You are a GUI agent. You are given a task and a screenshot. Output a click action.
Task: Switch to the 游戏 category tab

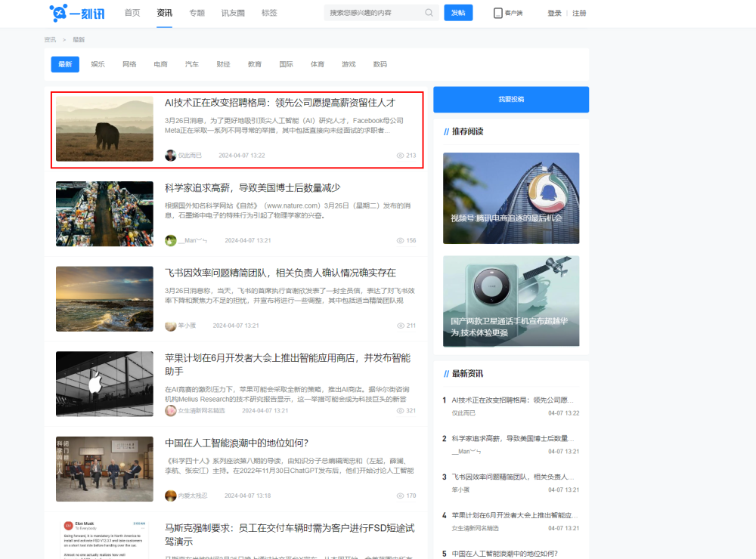[349, 64]
